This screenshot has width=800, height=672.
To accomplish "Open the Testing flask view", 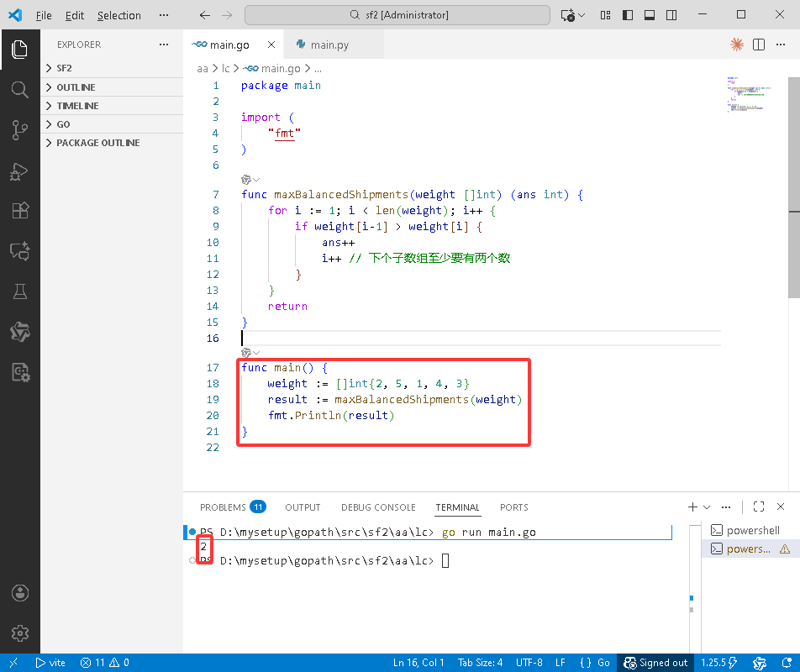I will [x=19, y=291].
